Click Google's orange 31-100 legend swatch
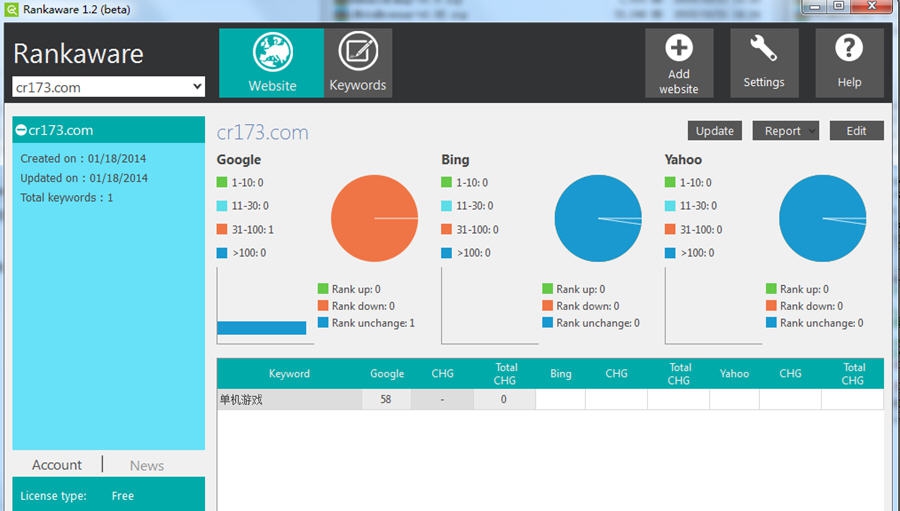The width and height of the screenshot is (900, 511). click(x=222, y=229)
